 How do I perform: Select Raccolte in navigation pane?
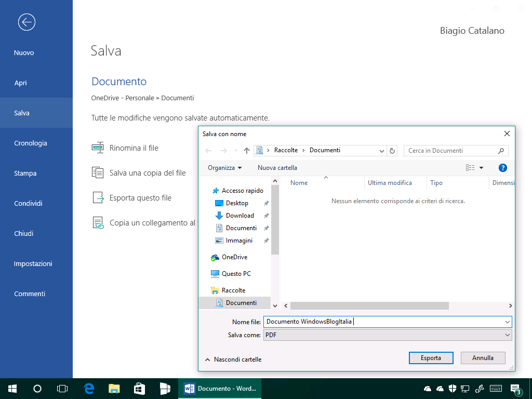click(x=228, y=290)
